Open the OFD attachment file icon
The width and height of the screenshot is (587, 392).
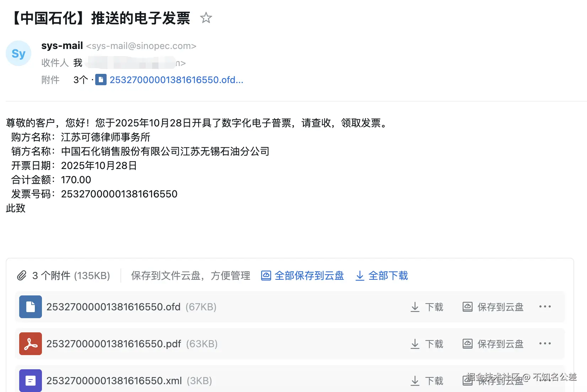pos(30,306)
